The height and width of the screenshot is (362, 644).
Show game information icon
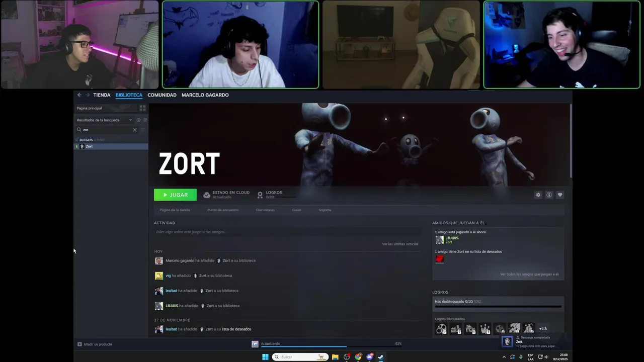(549, 195)
